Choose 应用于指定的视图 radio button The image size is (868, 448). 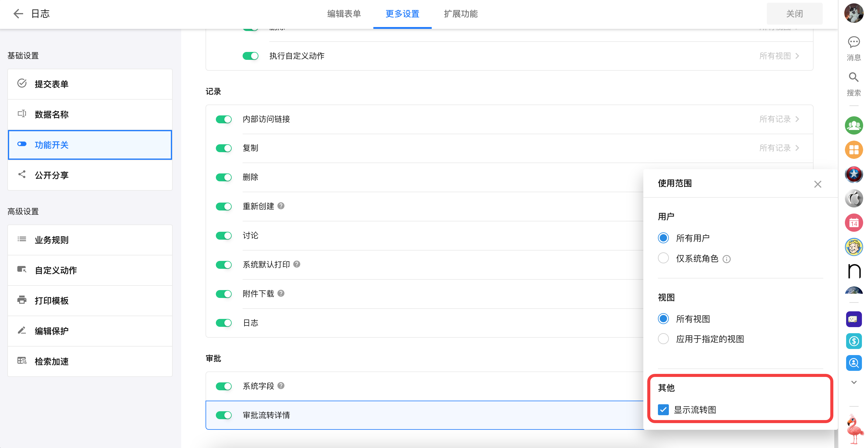coord(663,339)
